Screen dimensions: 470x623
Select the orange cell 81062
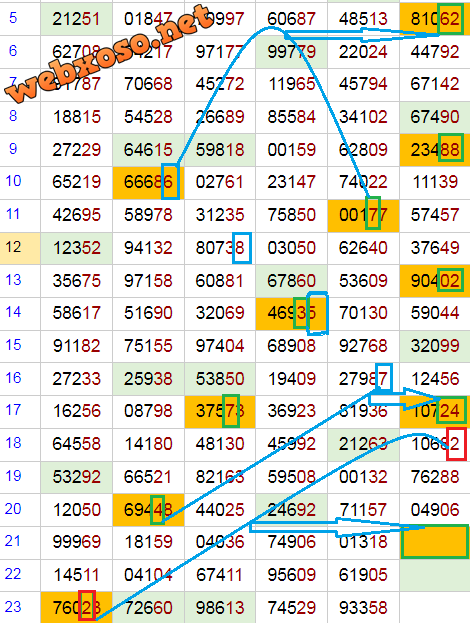[435, 19]
